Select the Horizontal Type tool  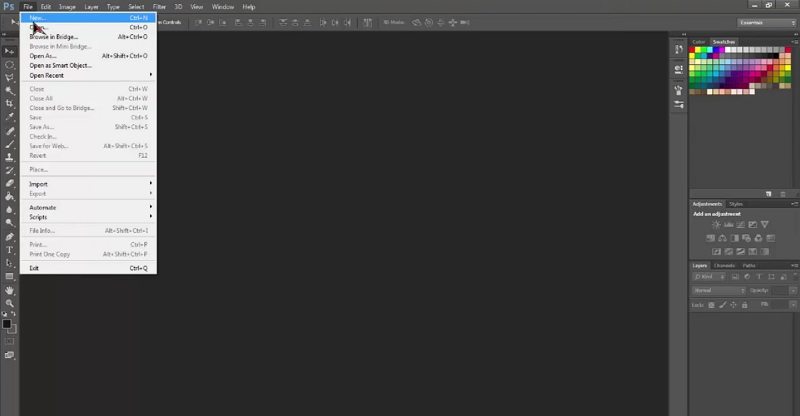click(9, 250)
